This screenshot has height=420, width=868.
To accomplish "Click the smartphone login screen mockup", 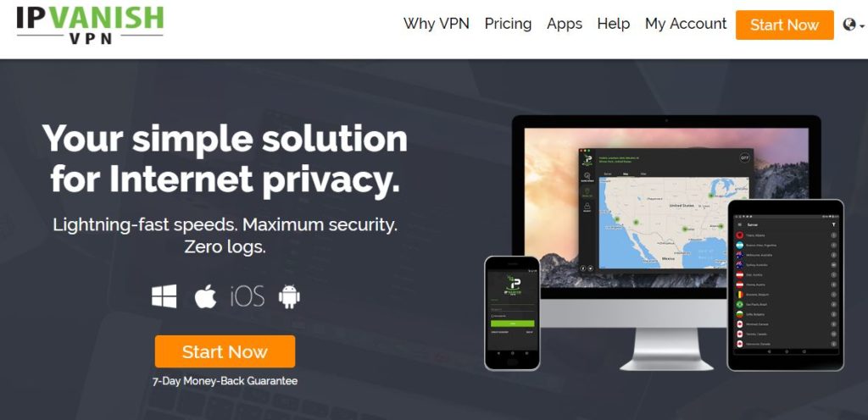I will [x=512, y=312].
